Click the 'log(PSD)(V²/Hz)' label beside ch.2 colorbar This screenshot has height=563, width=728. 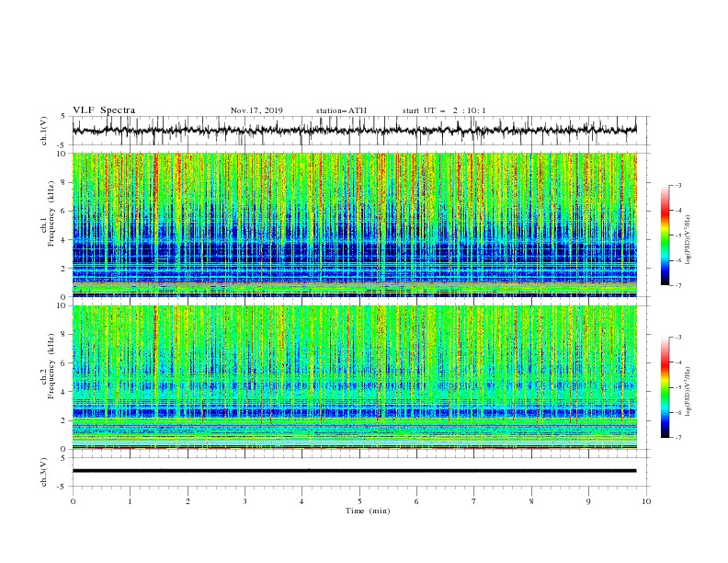point(688,391)
